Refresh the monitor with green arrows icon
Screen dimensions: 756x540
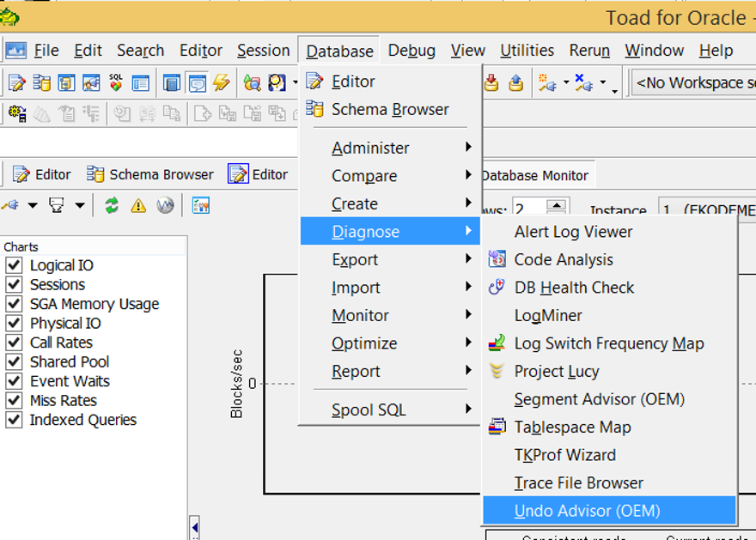112,206
